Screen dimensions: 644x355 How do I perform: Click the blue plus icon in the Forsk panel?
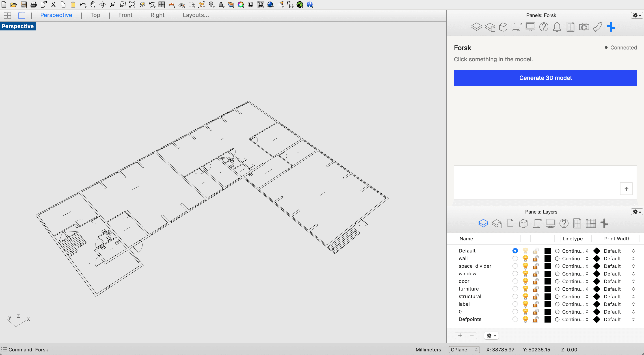pos(611,27)
